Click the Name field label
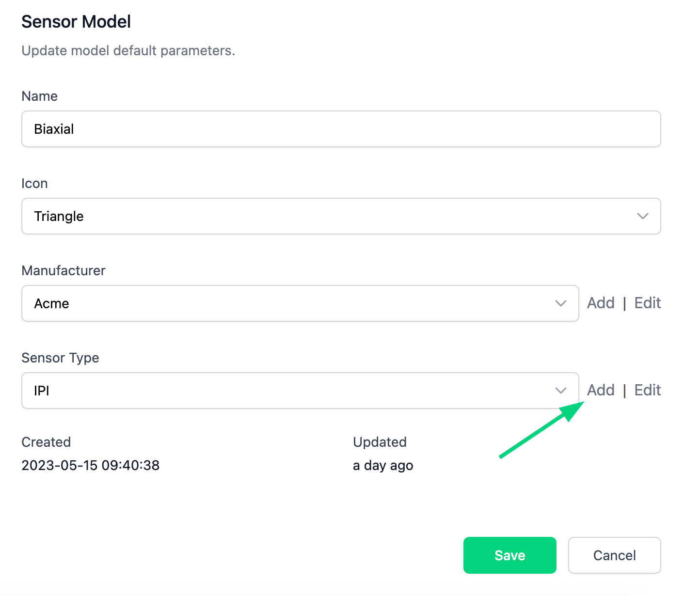The image size is (700, 596). tap(40, 96)
